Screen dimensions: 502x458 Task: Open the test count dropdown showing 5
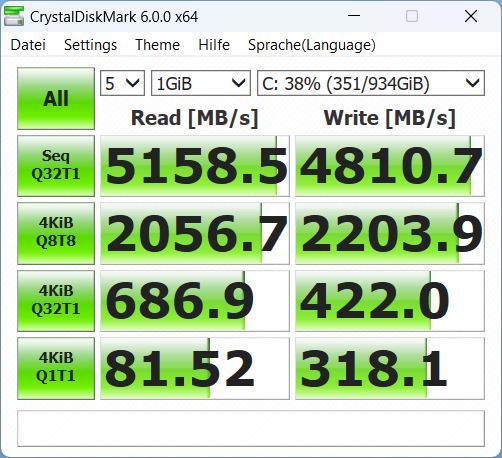click(122, 83)
